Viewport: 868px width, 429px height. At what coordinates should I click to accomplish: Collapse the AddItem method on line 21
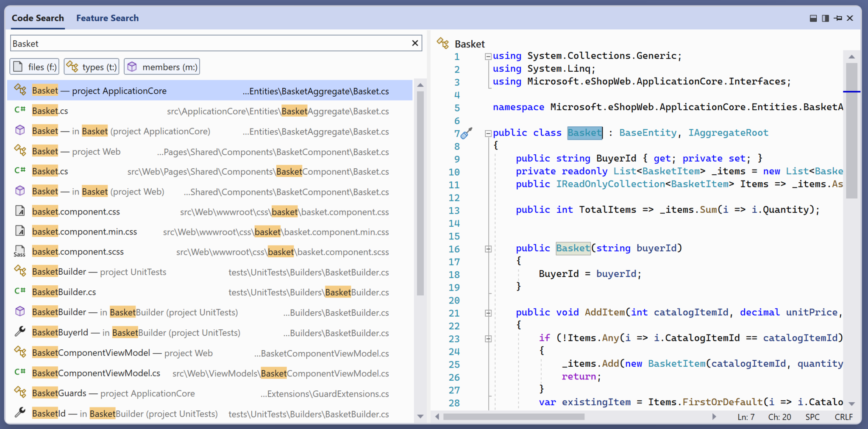click(488, 312)
